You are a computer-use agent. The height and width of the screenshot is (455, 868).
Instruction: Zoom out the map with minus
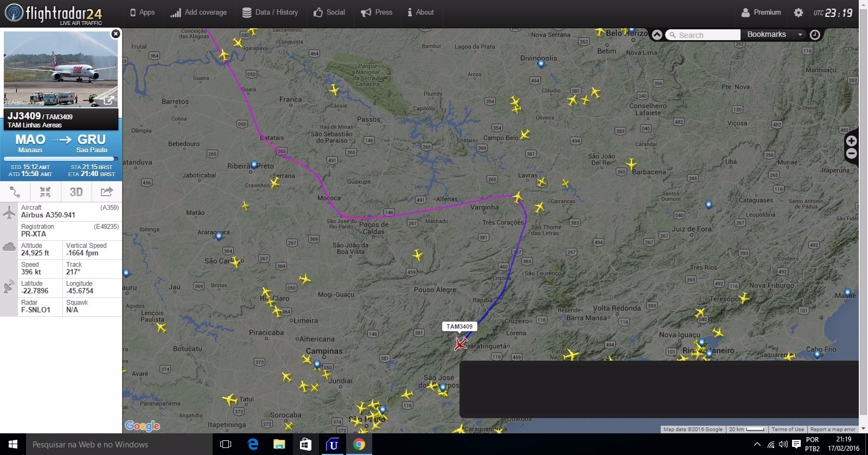point(852,154)
